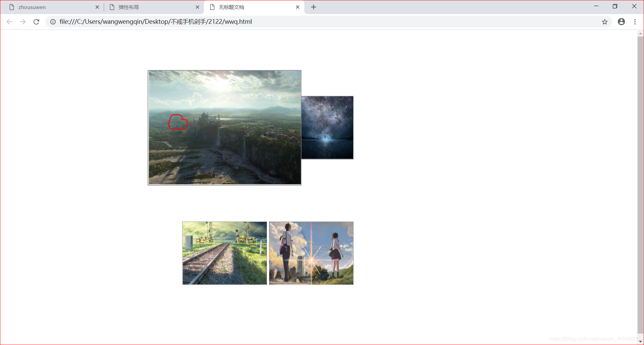The width and height of the screenshot is (644, 345).
Task: Open the Chrome three-dot menu
Action: 635,22
